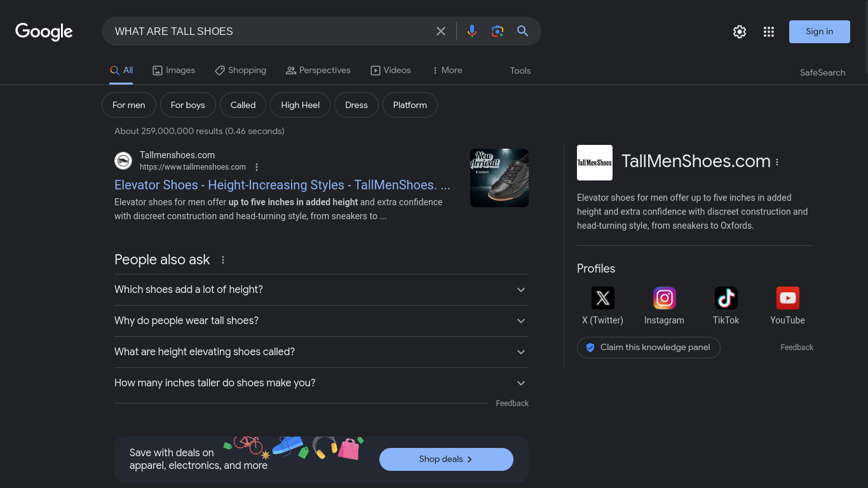This screenshot has height=488, width=868.
Task: Expand "How many inches taller do shoes make you?"
Action: pyautogui.click(x=322, y=383)
